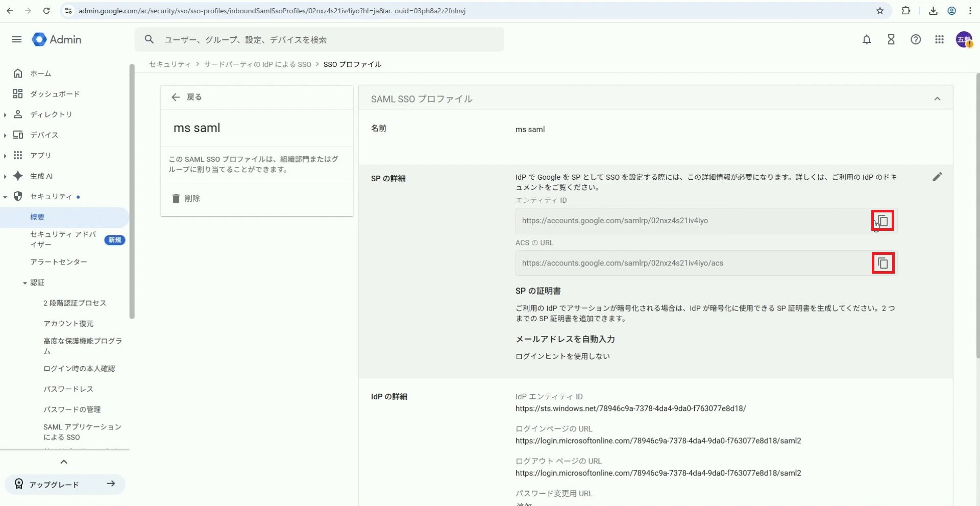
Task: Select 2 段階認証プロセス in sidebar
Action: pos(75,303)
